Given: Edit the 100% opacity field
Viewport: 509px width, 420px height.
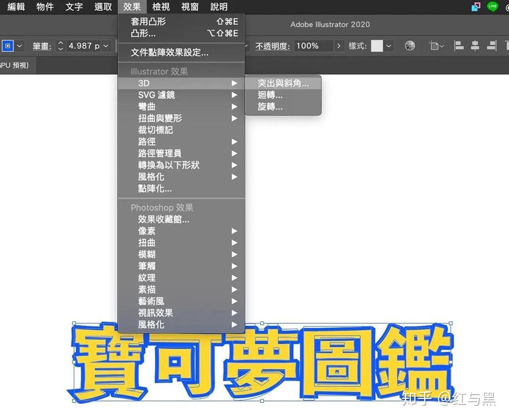Looking at the screenshot, I should pyautogui.click(x=313, y=46).
